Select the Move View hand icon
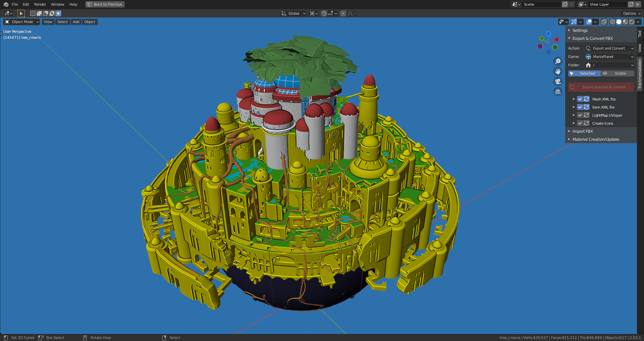644x341 pixels. point(558,71)
